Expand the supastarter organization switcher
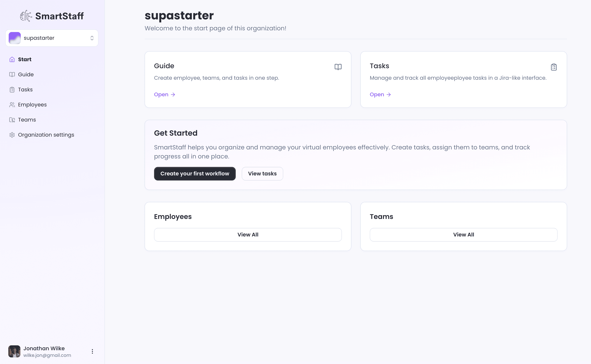591x364 pixels. click(x=52, y=38)
